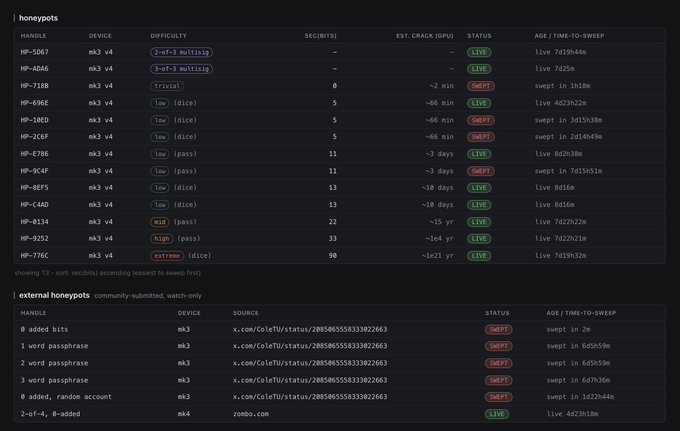Click the sec bits value 33
Screen dimensions: 680x431
pos(333,238)
